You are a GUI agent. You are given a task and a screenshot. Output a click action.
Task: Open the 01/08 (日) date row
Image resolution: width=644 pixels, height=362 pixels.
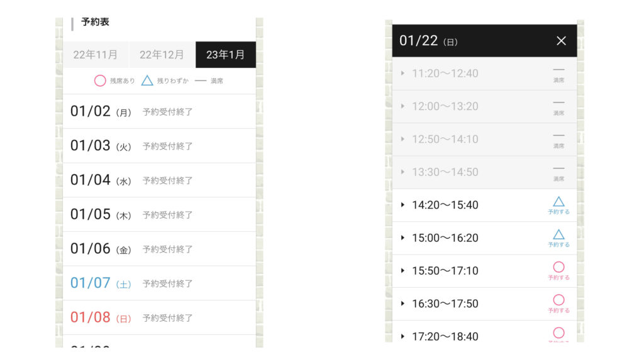[x=159, y=317]
